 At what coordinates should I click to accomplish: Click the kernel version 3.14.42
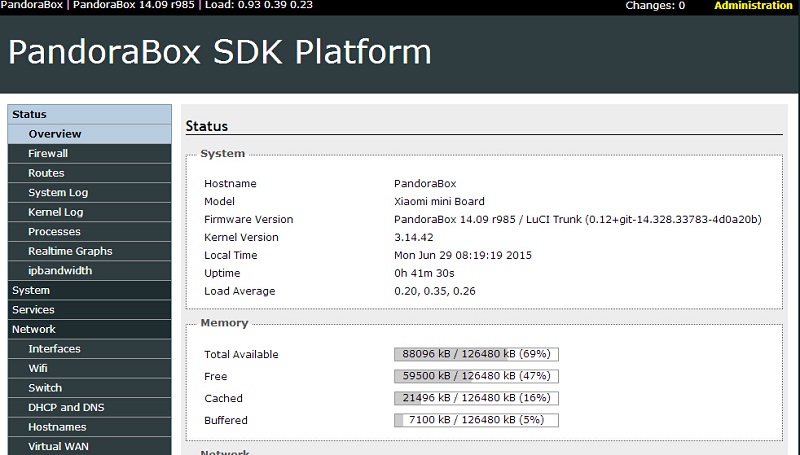pos(414,237)
